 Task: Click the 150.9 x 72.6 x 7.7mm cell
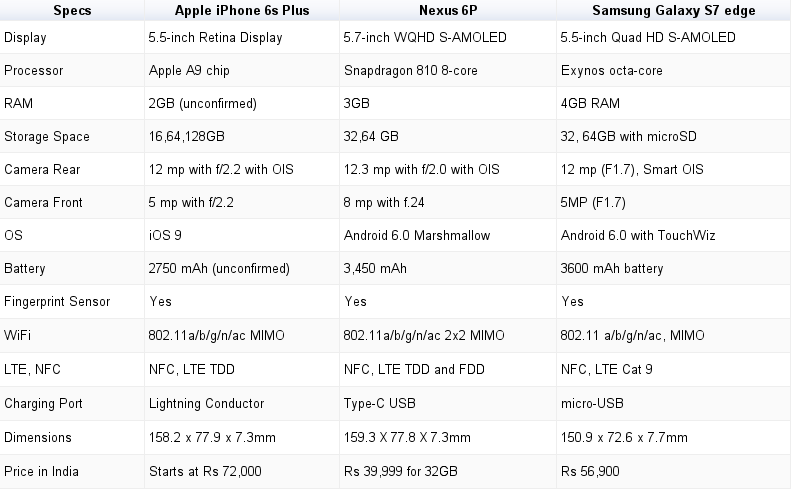(625, 438)
